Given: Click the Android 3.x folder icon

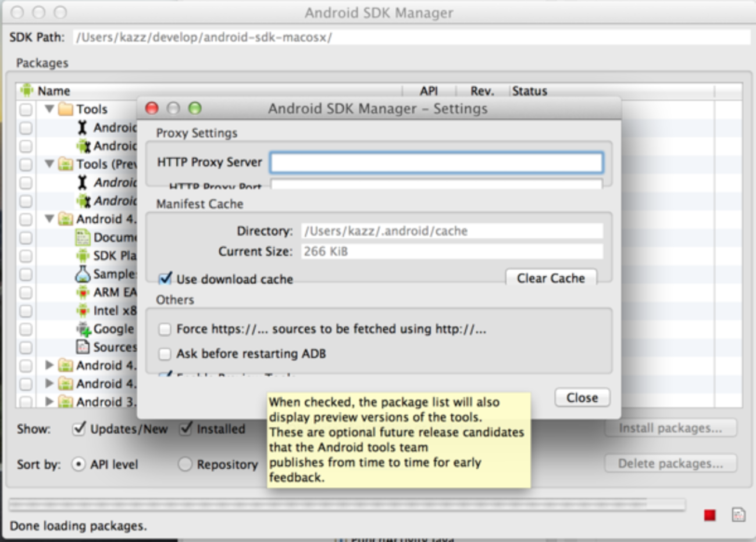Looking at the screenshot, I should (66, 402).
